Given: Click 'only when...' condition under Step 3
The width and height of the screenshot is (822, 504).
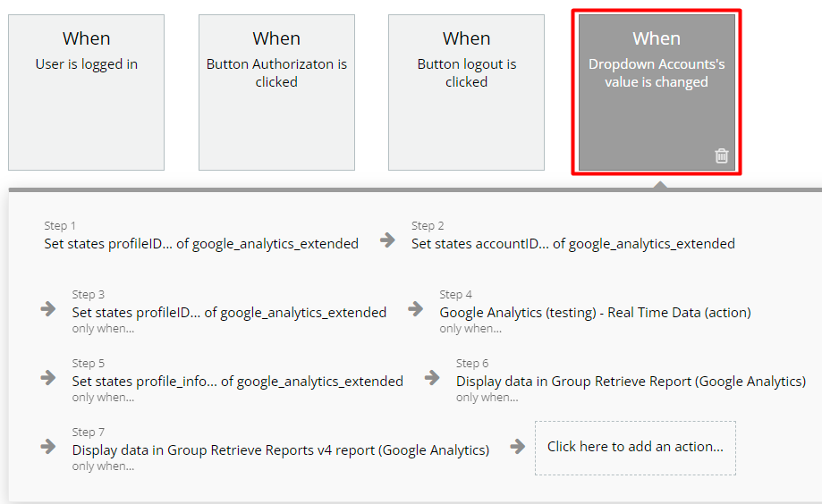Looking at the screenshot, I should tap(103, 329).
